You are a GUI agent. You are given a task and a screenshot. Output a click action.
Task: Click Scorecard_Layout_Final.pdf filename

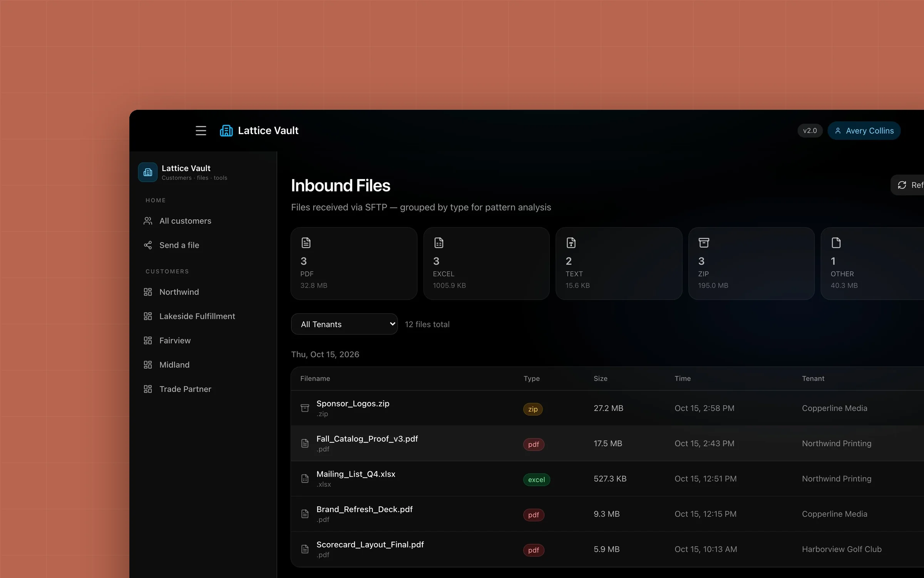click(x=370, y=544)
